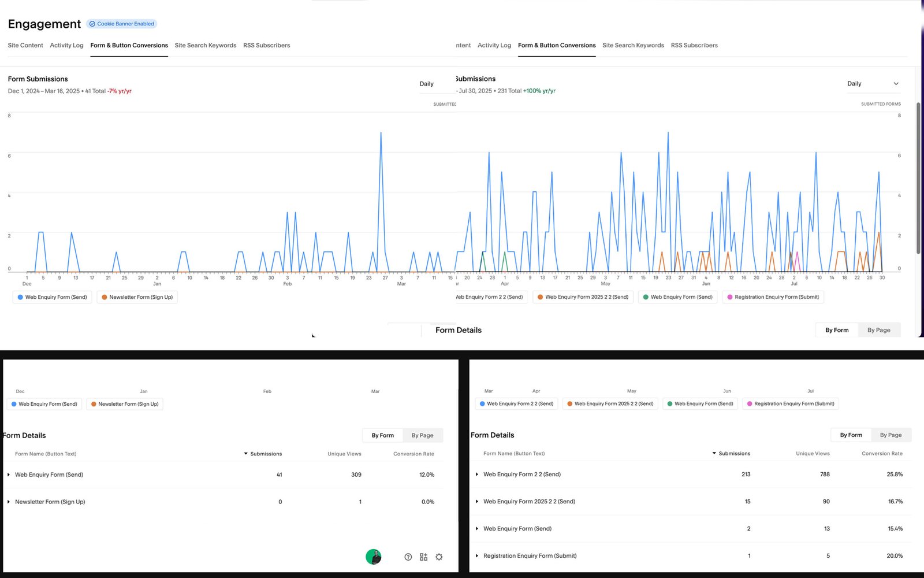Toggle Newsletter Form (Sign Up) chip above the 41-submission table
The image size is (924, 578).
pos(125,404)
